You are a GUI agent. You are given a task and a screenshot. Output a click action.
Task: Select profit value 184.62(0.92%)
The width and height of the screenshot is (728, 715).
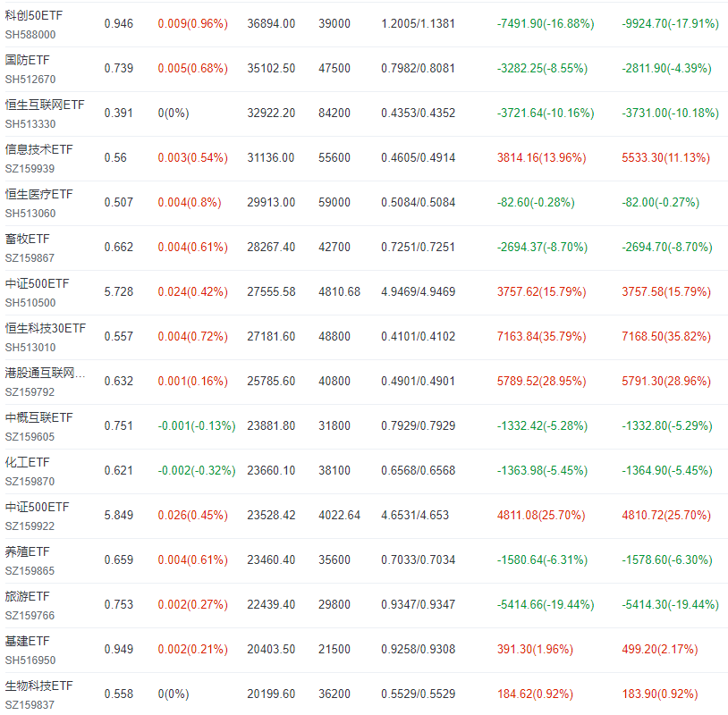tap(535, 694)
